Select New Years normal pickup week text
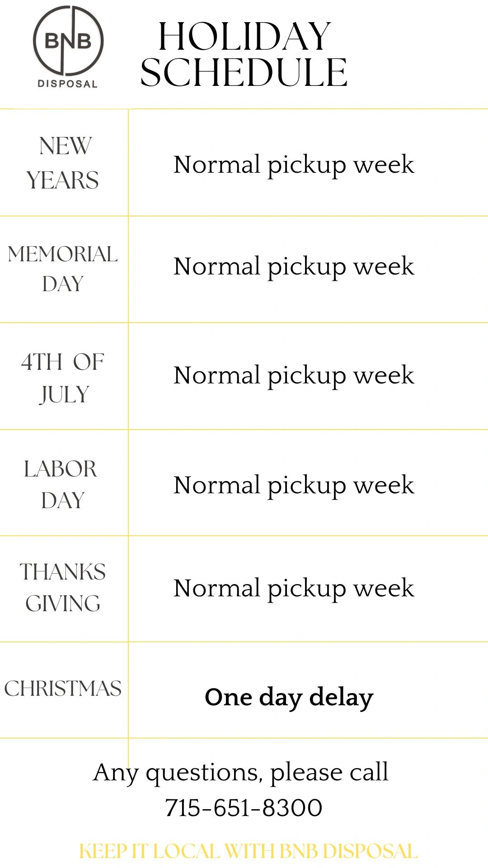Screen dimensions: 488x868 294,165
